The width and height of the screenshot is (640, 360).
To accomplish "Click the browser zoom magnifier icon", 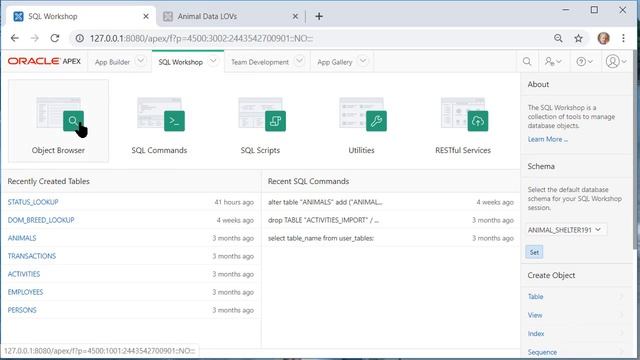I will point(558,38).
